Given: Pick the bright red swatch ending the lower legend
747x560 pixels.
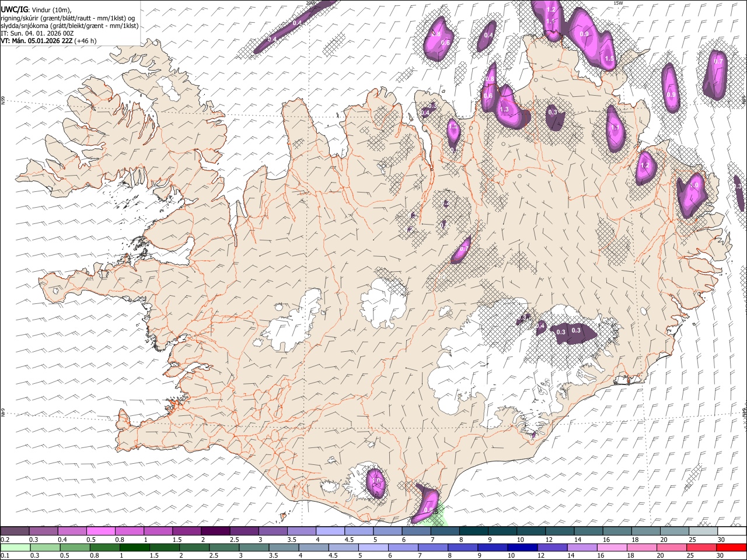Looking at the screenshot, I should 731,547.
